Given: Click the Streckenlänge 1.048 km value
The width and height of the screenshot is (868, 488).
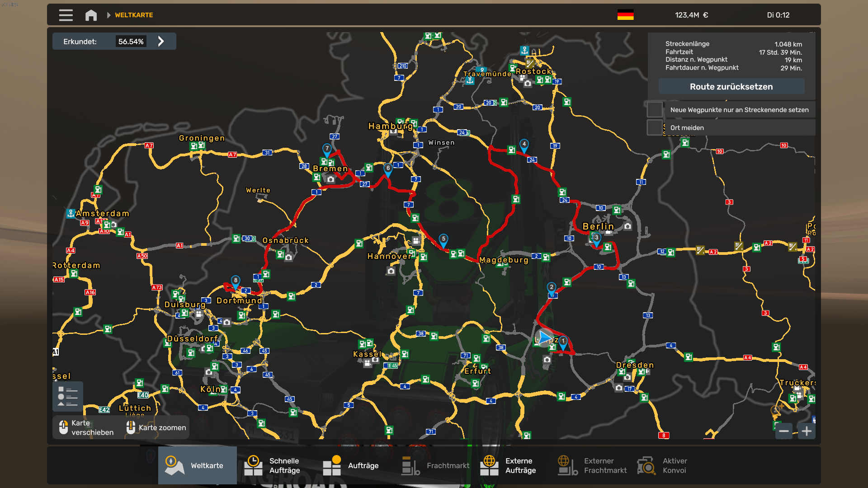Looking at the screenshot, I should coord(788,44).
